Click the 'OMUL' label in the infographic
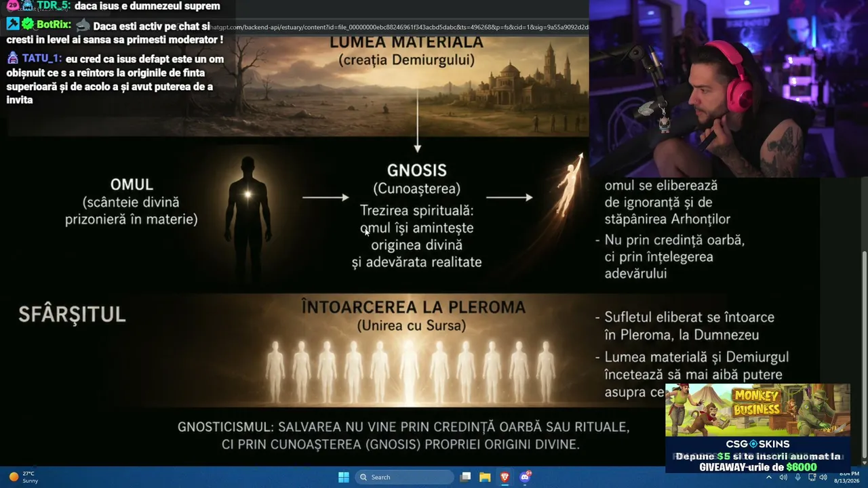Image resolution: width=868 pixels, height=488 pixels. 132,184
